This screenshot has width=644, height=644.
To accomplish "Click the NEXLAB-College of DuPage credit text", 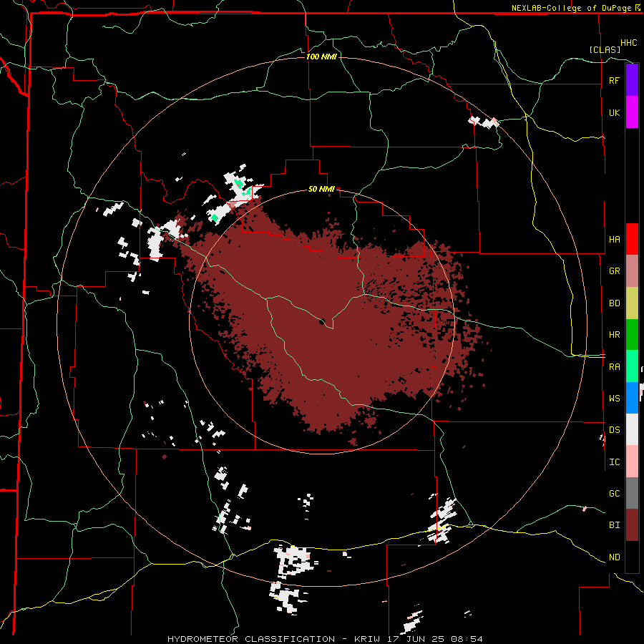I will tap(572, 8).
